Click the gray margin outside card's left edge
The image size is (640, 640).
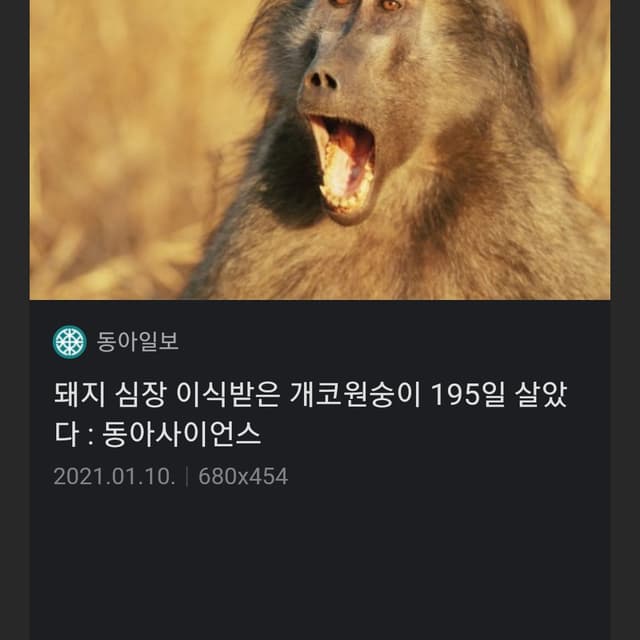pos(14,320)
